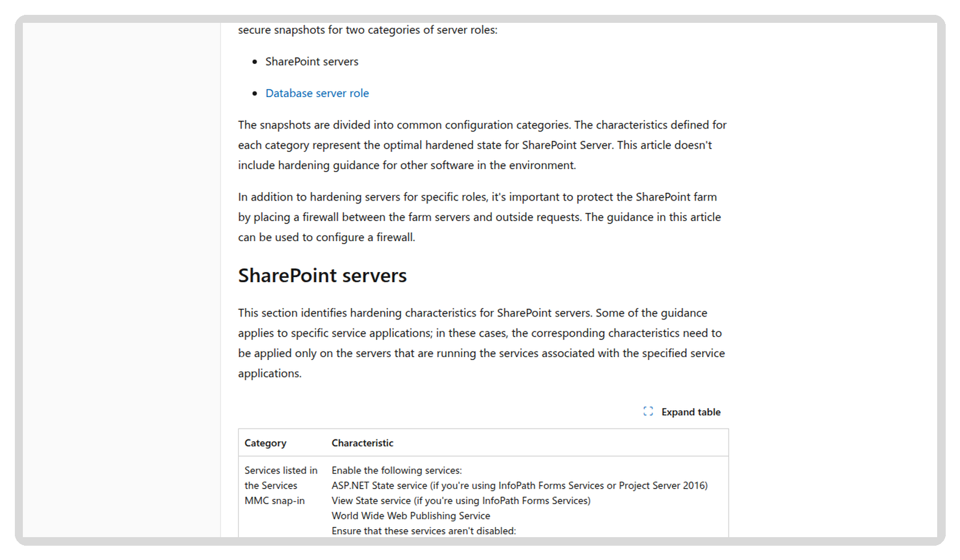960x560 pixels.
Task: Click Ensure that these services aren't disabled text
Action: pos(423,531)
